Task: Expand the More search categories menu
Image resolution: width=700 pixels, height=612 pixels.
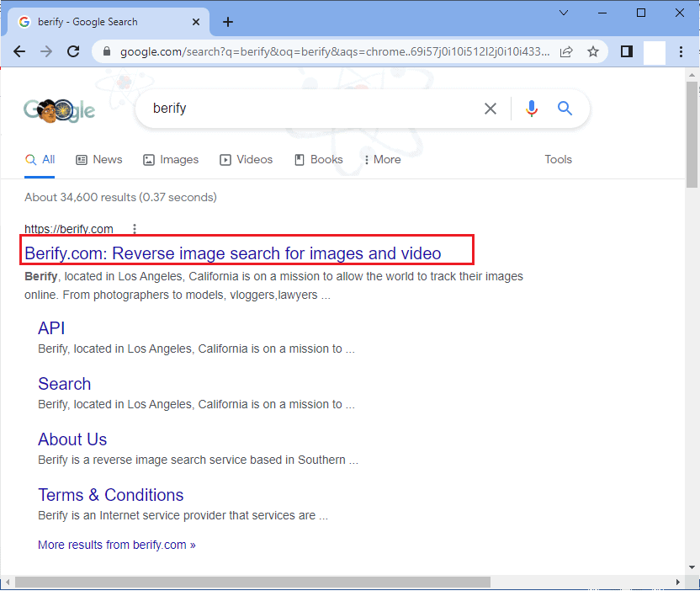Action: (x=383, y=160)
